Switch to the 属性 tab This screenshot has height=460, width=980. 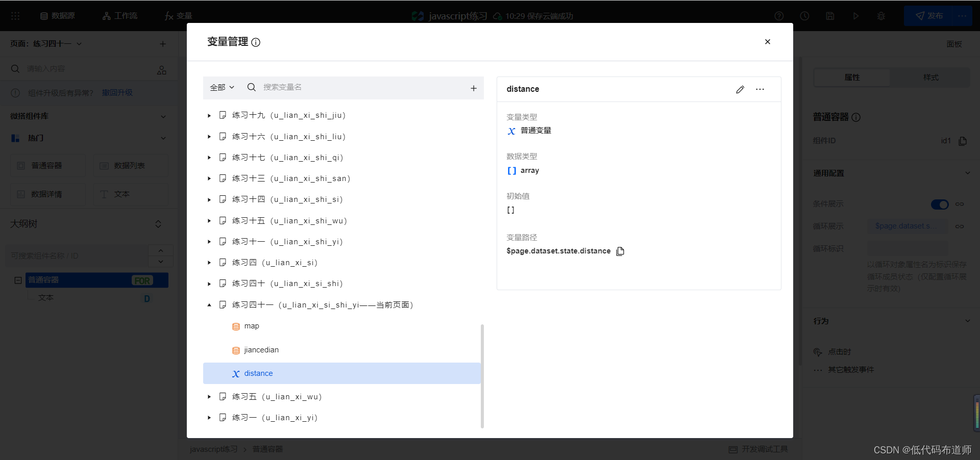point(852,78)
